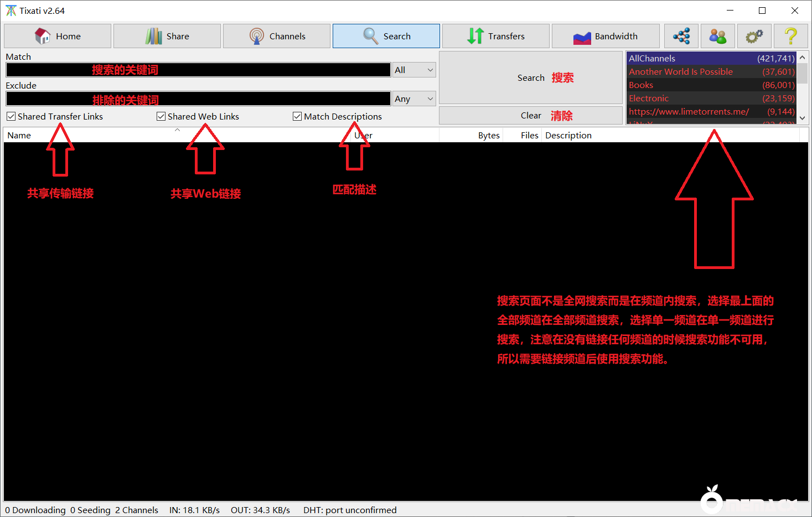Expand the Exclude mode 'Any' dropdown
Viewport: 812px width, 517px height.
click(414, 99)
